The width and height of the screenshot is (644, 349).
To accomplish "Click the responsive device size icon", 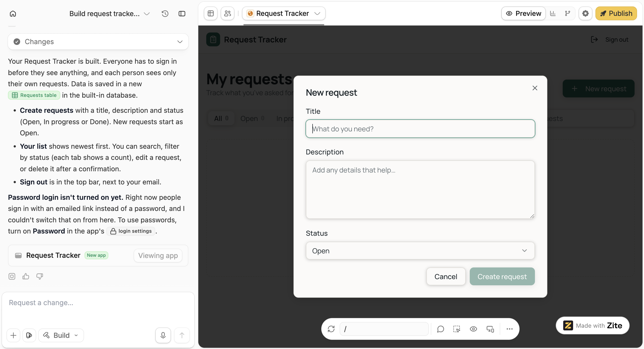I will tap(490, 329).
